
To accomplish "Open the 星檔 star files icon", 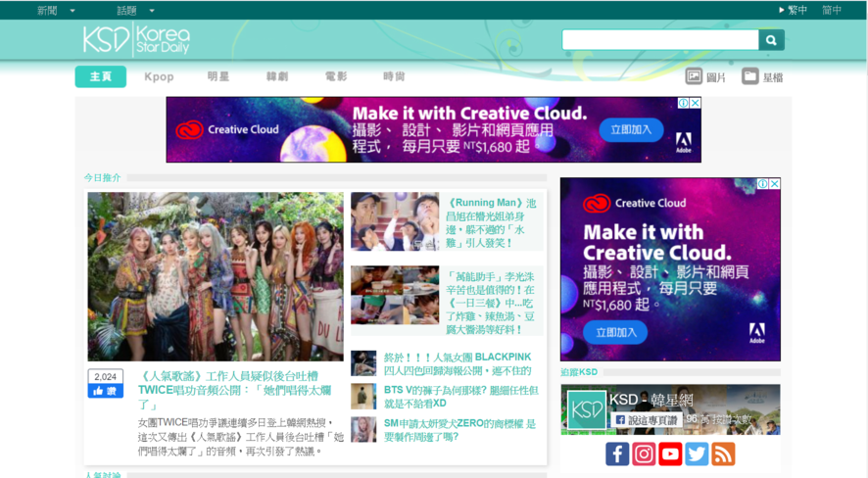I will (x=750, y=76).
